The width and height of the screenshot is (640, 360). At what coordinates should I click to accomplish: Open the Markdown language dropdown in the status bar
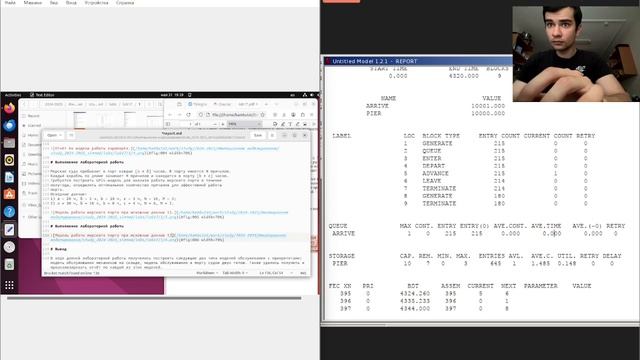point(207,273)
